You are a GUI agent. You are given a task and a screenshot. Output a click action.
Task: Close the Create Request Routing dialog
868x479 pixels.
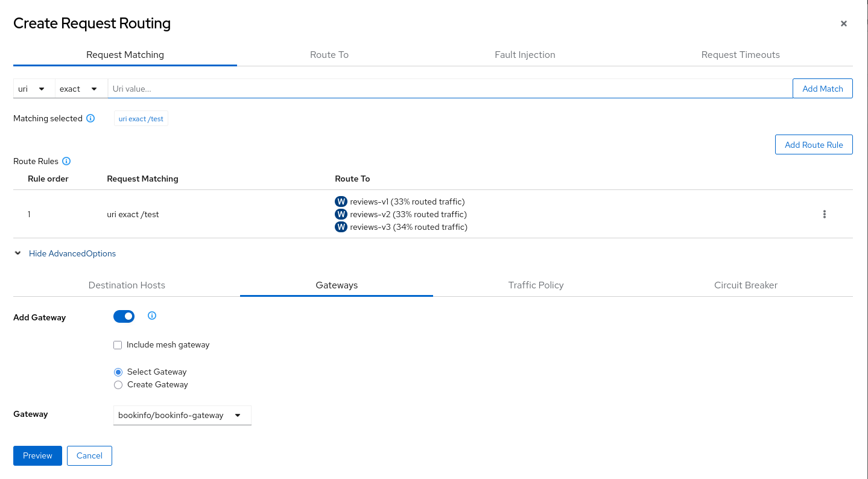click(x=843, y=24)
